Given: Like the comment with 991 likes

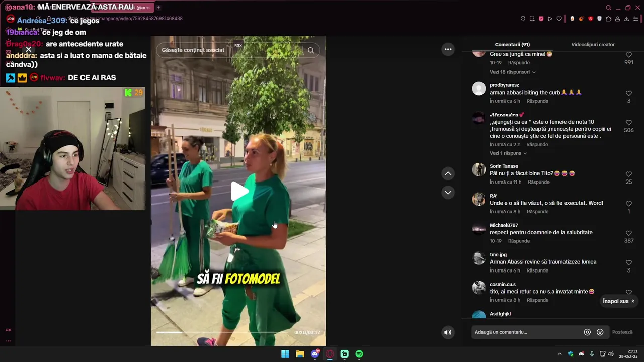Looking at the screenshot, I should pos(629,55).
